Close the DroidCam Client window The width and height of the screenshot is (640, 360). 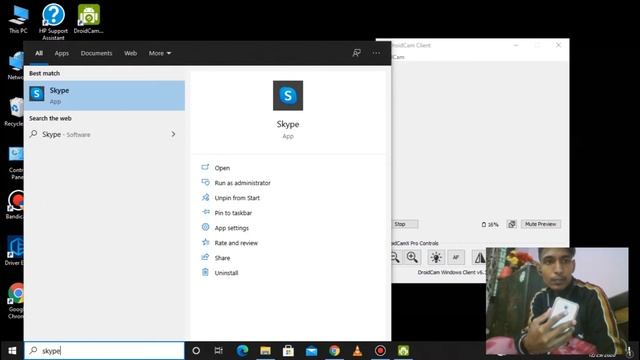pyautogui.click(x=558, y=45)
